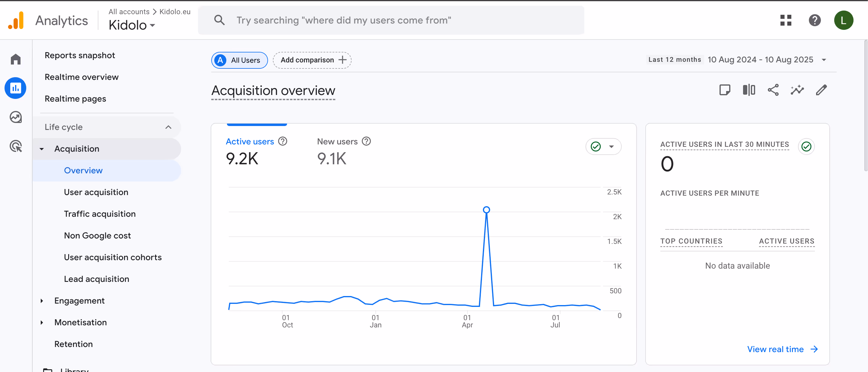Open the date range dropdown arrow
The image size is (868, 372).
824,60
